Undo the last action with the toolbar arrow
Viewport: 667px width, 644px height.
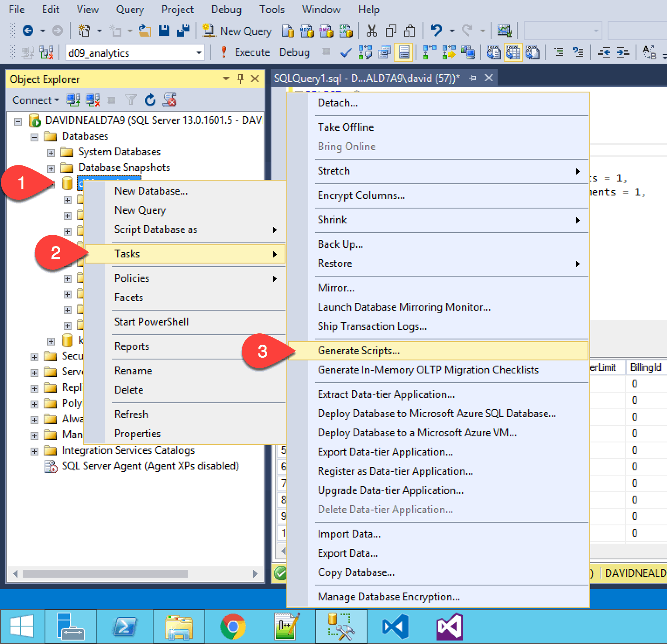coord(436,31)
